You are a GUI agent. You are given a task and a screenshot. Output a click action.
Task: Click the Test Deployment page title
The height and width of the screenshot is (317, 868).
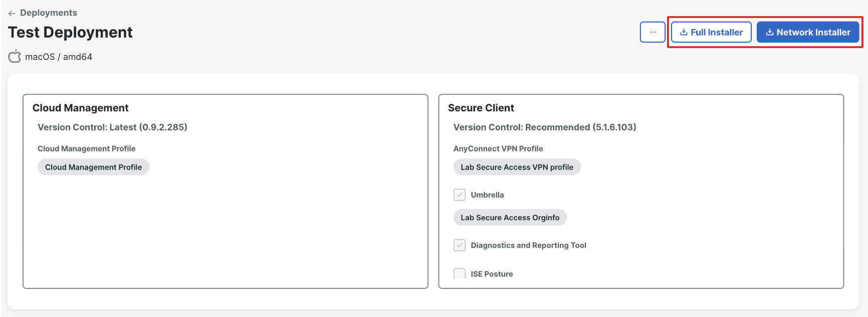coord(70,32)
